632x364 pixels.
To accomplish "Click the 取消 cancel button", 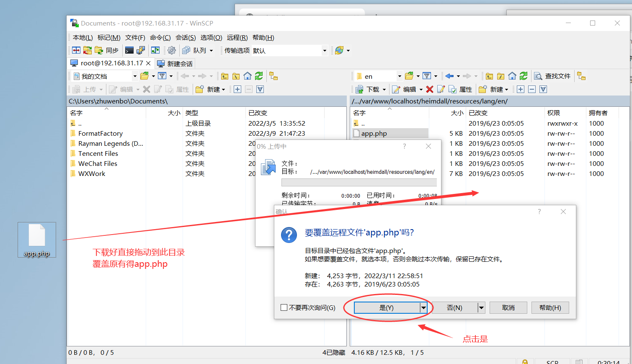I will (508, 307).
